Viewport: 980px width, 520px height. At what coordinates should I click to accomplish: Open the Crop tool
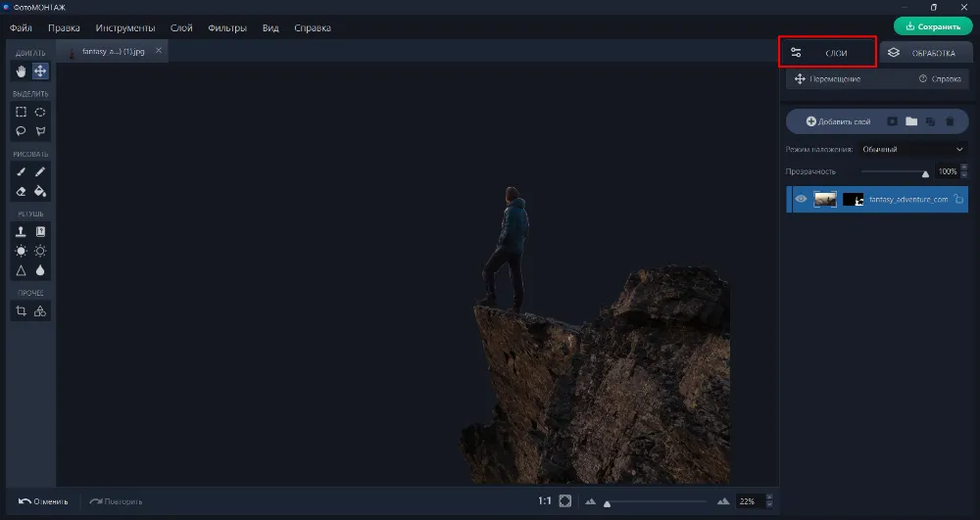(22, 311)
